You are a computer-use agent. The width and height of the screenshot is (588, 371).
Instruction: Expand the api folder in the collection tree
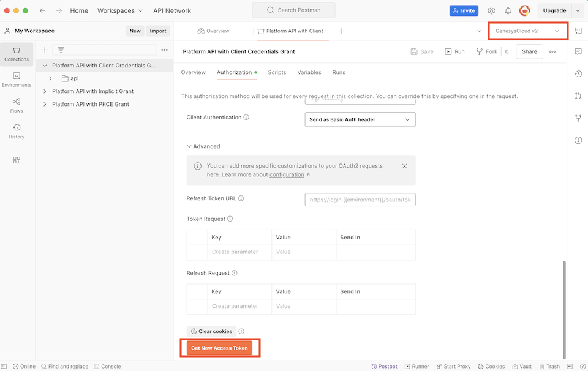pos(50,78)
